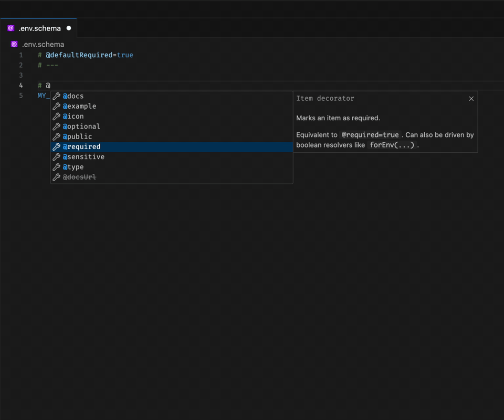Click the MY_ text on line 5
Screen dimensions: 504x420
pos(43,95)
